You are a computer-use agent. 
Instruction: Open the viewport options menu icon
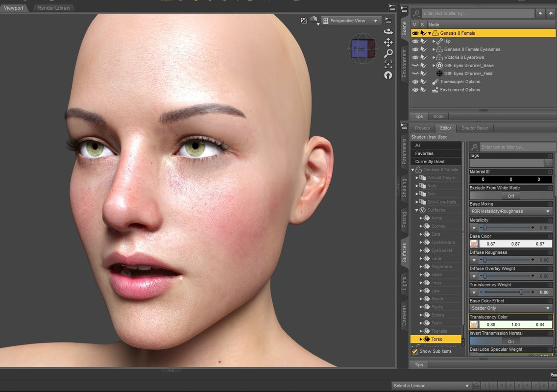click(x=388, y=21)
